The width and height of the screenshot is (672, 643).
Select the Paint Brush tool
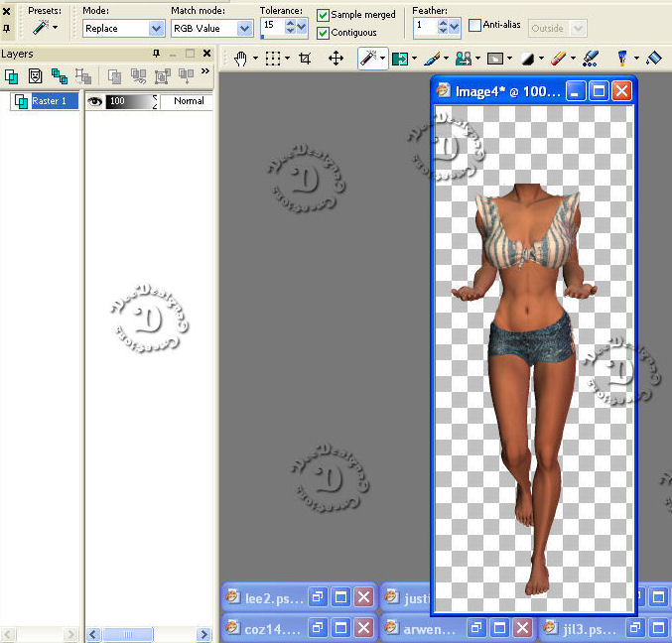pyautogui.click(x=432, y=59)
